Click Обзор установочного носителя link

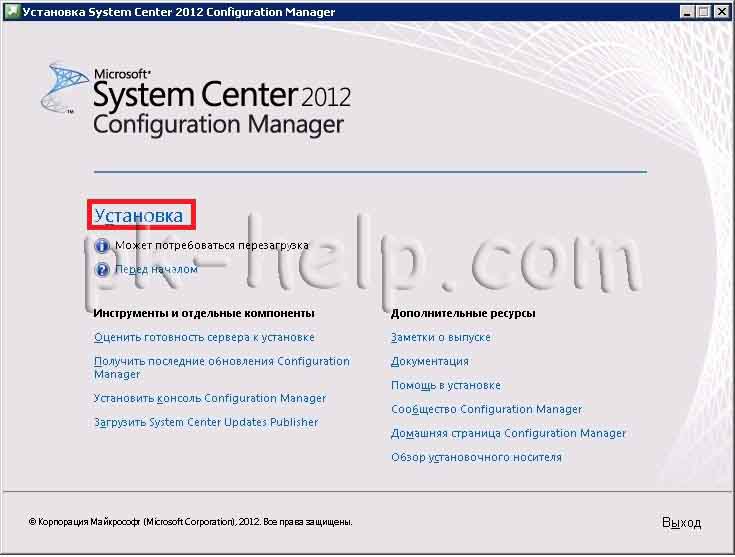click(x=476, y=457)
